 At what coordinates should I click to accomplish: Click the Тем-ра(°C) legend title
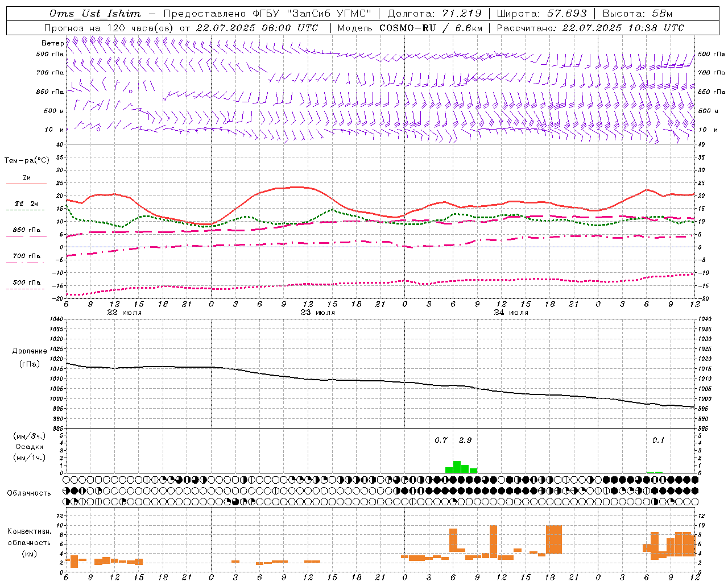click(27, 161)
